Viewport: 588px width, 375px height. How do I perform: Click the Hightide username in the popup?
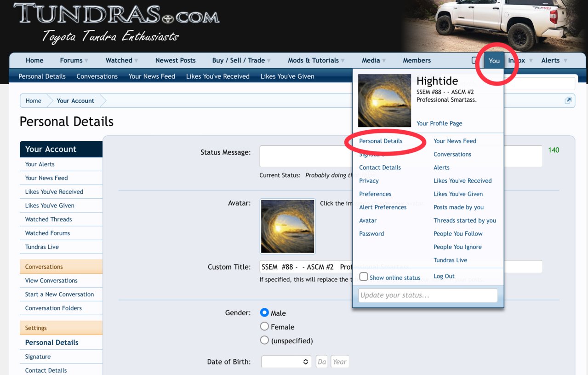(x=437, y=81)
